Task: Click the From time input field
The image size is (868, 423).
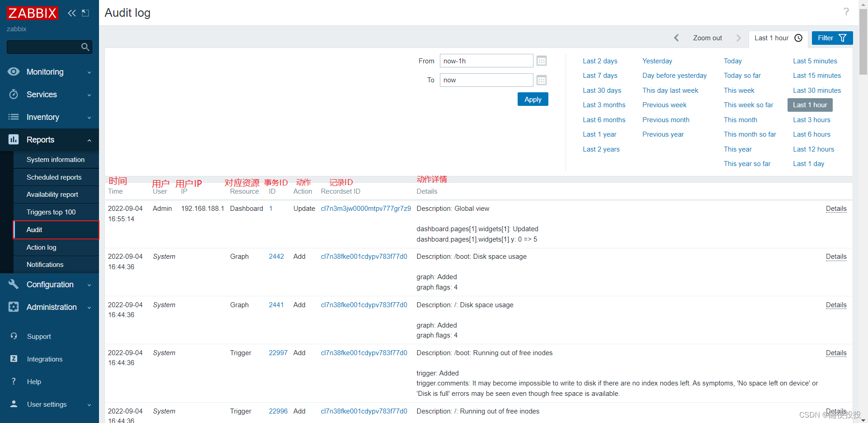Action: [x=486, y=61]
